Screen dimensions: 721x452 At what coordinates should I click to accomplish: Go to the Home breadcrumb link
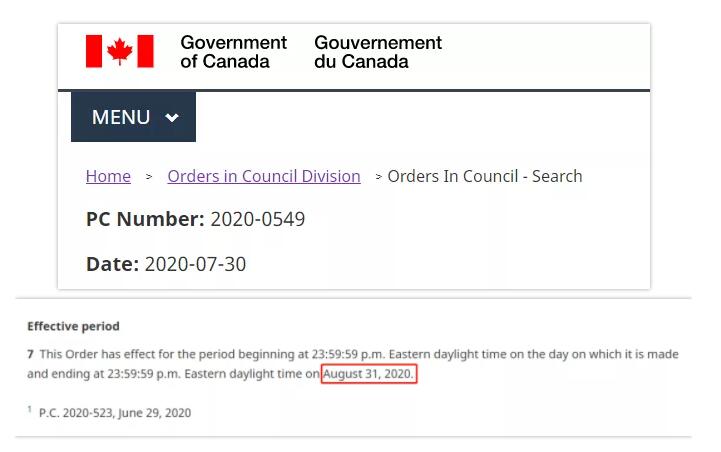coord(108,176)
